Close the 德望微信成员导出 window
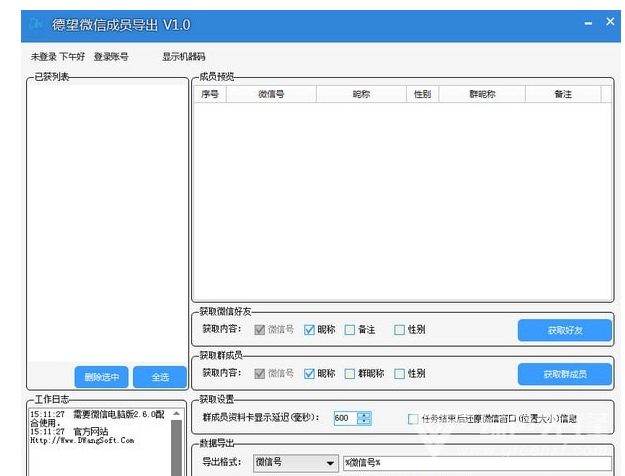625x476 pixels. pos(610,23)
